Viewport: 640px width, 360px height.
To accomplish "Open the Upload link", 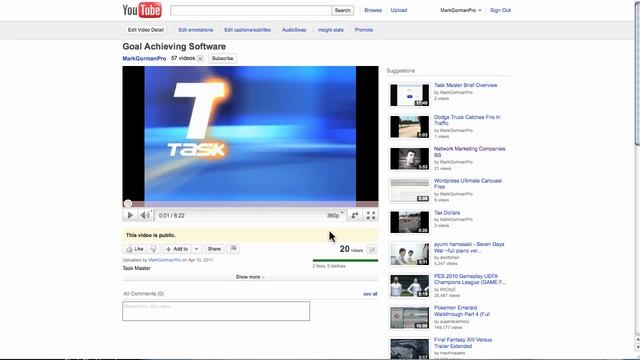I will pyautogui.click(x=399, y=10).
